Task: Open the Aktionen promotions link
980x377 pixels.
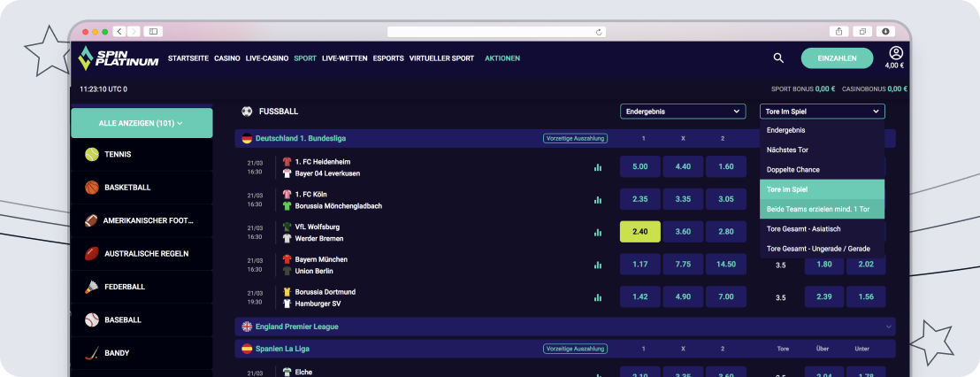Action: coord(502,58)
